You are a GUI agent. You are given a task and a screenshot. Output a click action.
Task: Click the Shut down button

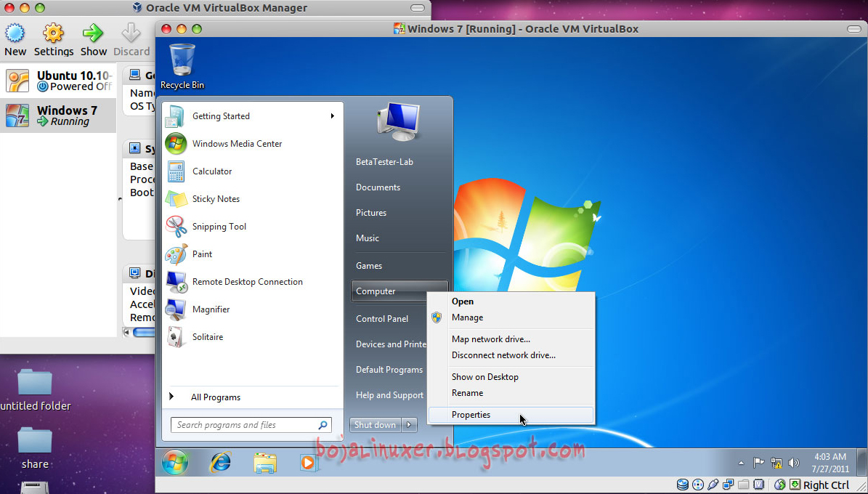coord(376,425)
